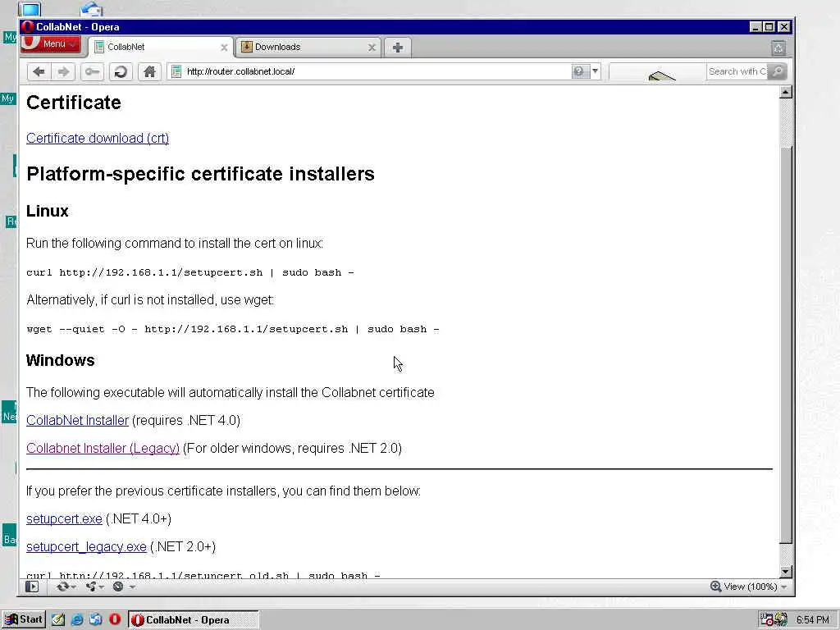The height and width of the screenshot is (630, 840).
Task: Open the closed tabs trash icon
Action: (x=778, y=48)
